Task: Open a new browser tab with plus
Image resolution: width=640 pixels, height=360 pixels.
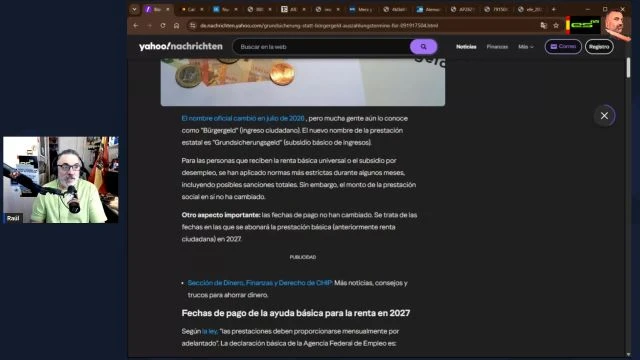Action: pyautogui.click(x=554, y=9)
